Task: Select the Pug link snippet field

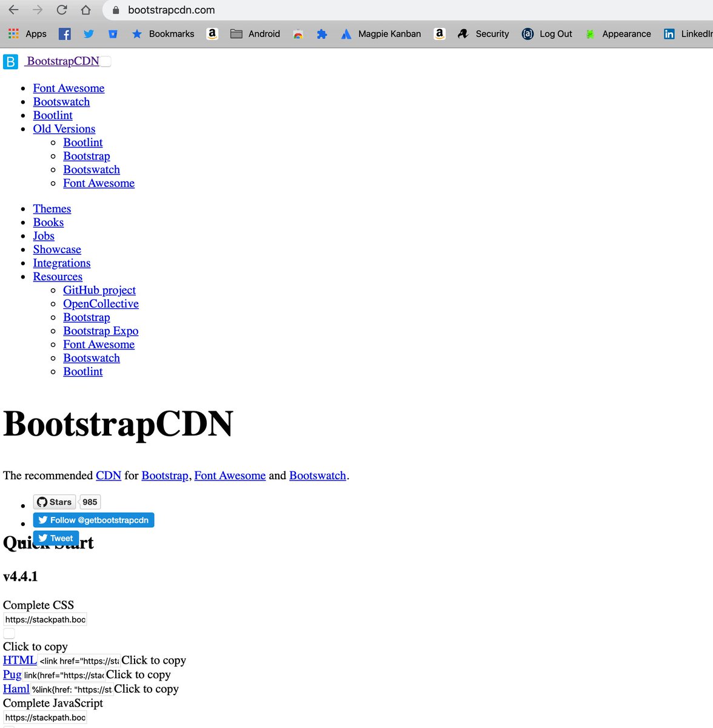Action: (64, 675)
